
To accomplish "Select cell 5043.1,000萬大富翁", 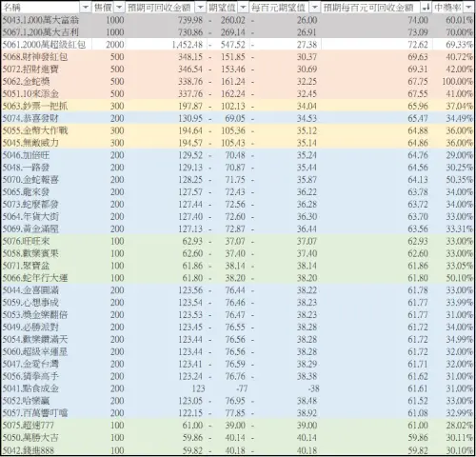I will pos(47,20).
